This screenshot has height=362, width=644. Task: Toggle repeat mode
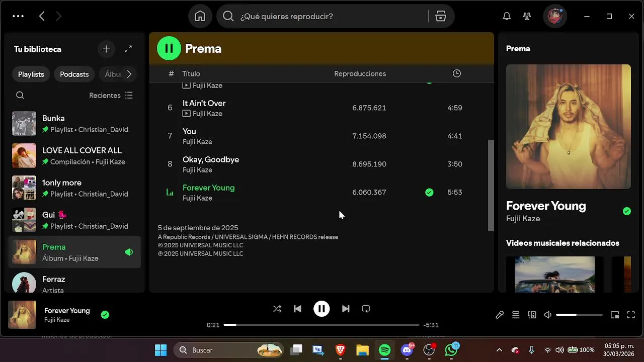[366, 309]
